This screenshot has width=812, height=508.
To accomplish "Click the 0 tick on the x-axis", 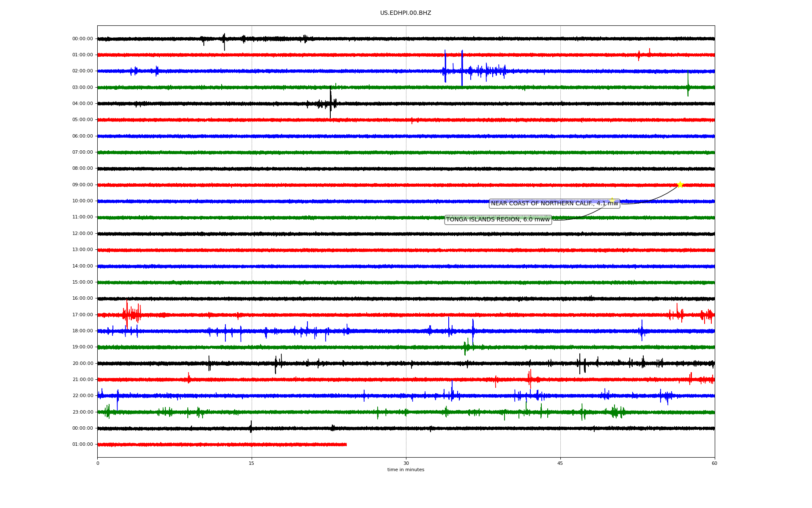I will 98,463.
